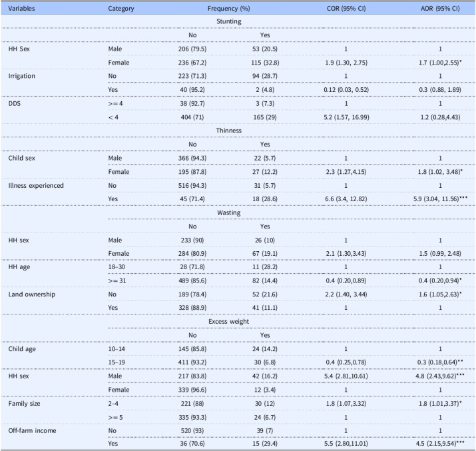Screen dimensions: 476x451
Task: Select the Family size variable label
Action: [24, 404]
